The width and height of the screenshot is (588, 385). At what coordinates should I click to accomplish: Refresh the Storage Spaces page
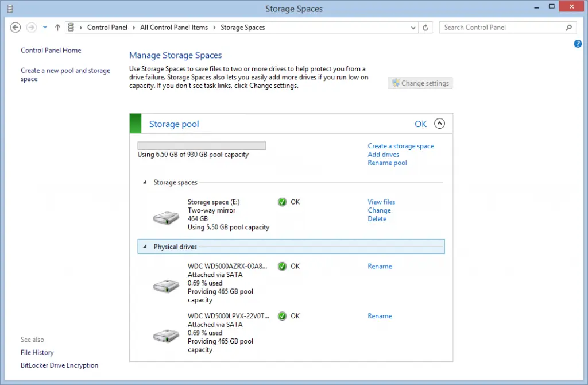[425, 28]
